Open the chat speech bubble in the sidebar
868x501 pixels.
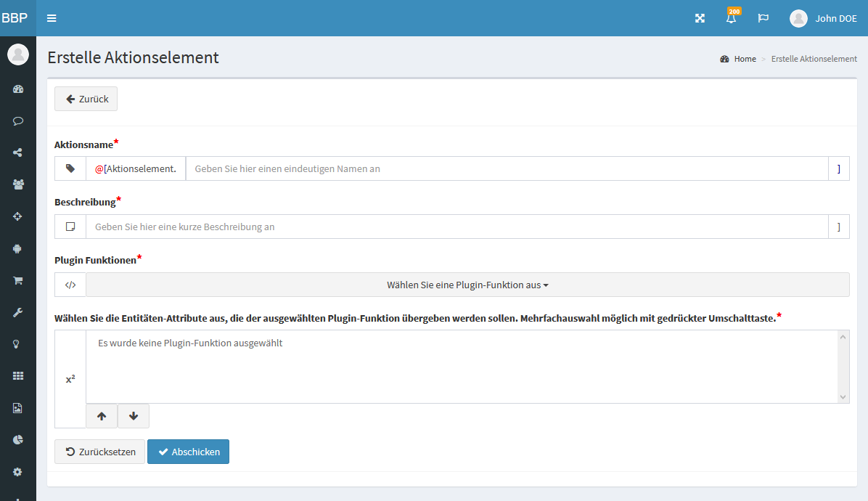pyautogui.click(x=18, y=121)
